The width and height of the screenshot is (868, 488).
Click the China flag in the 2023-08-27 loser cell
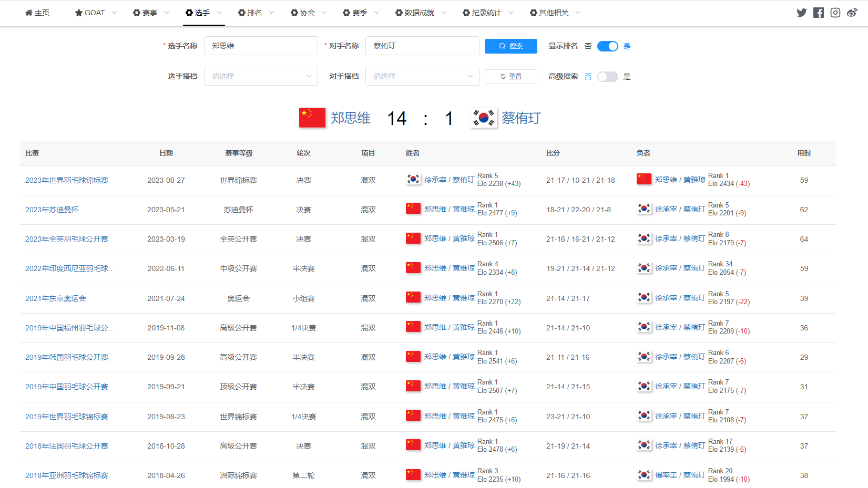point(644,179)
